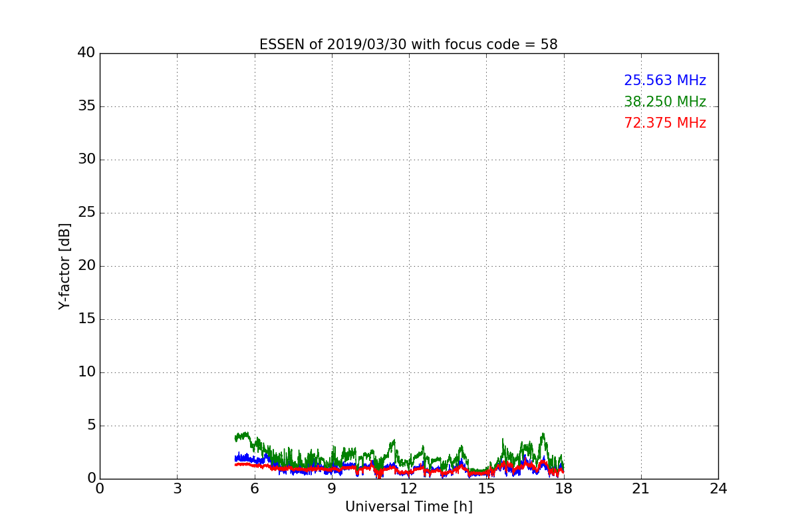This screenshot has height=532, width=798.
Task: Select the green 38.250 MHz legend label
Action: (x=665, y=102)
